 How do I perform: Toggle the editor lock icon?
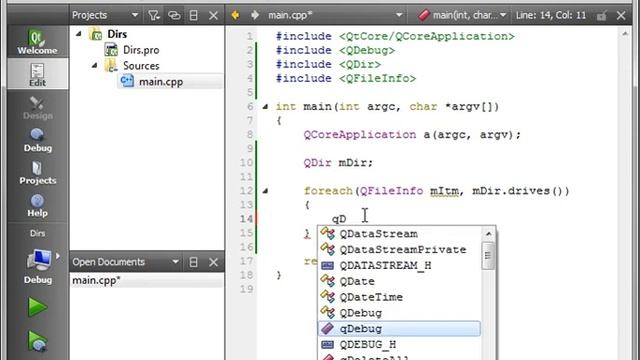point(601,16)
